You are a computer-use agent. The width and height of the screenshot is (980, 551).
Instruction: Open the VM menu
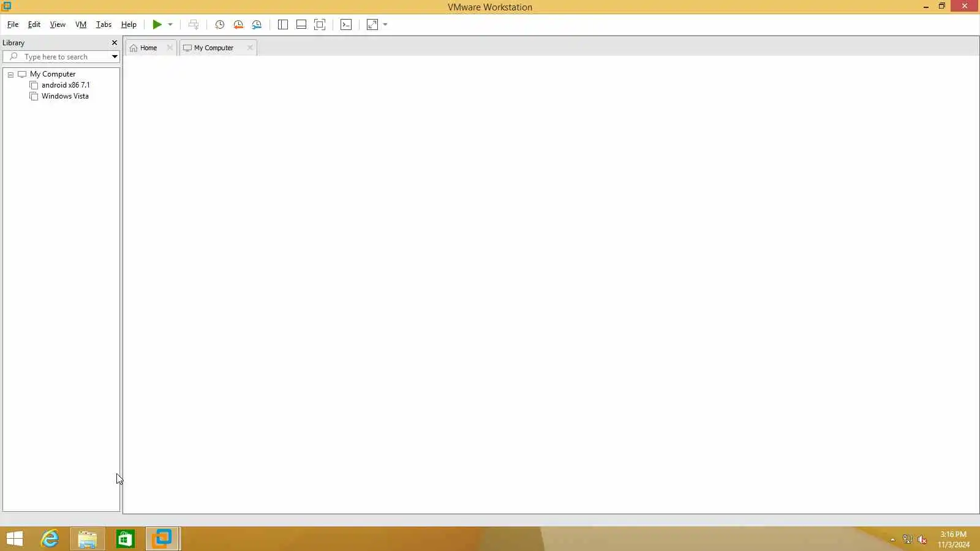[81, 24]
